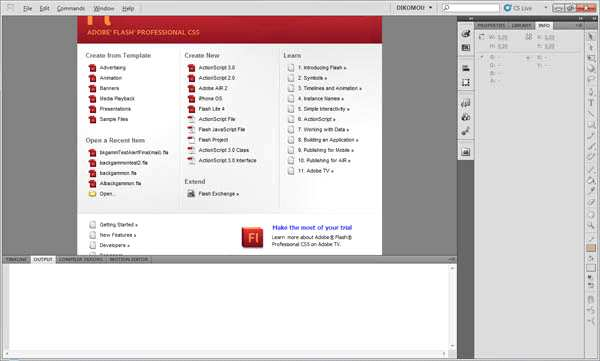Open the Commands menu
This screenshot has width=600, height=361.
point(71,8)
